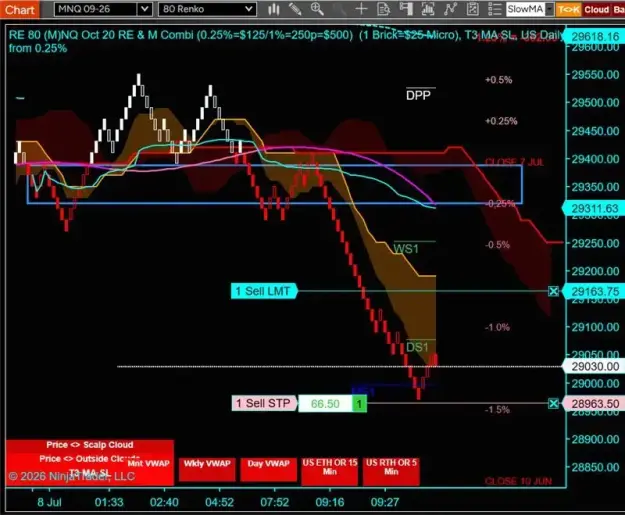The height and width of the screenshot is (515, 625).
Task: Click the WS1 level label
Action: pyautogui.click(x=406, y=249)
